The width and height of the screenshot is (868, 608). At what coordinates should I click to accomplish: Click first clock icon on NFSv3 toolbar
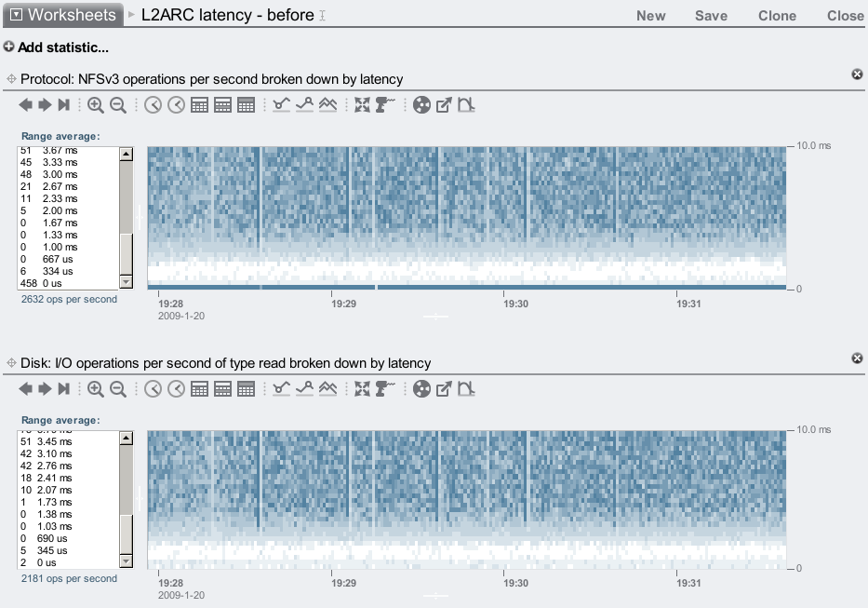click(154, 106)
